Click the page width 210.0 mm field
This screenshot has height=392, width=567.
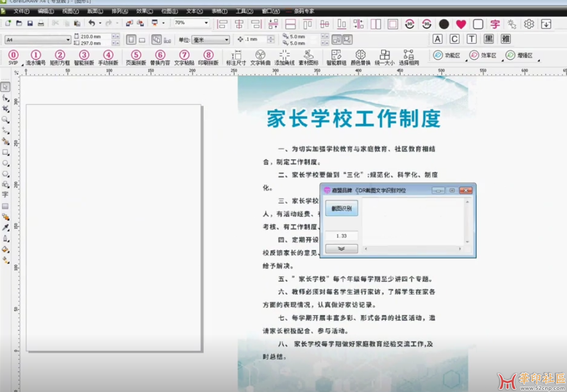pyautogui.click(x=95, y=36)
